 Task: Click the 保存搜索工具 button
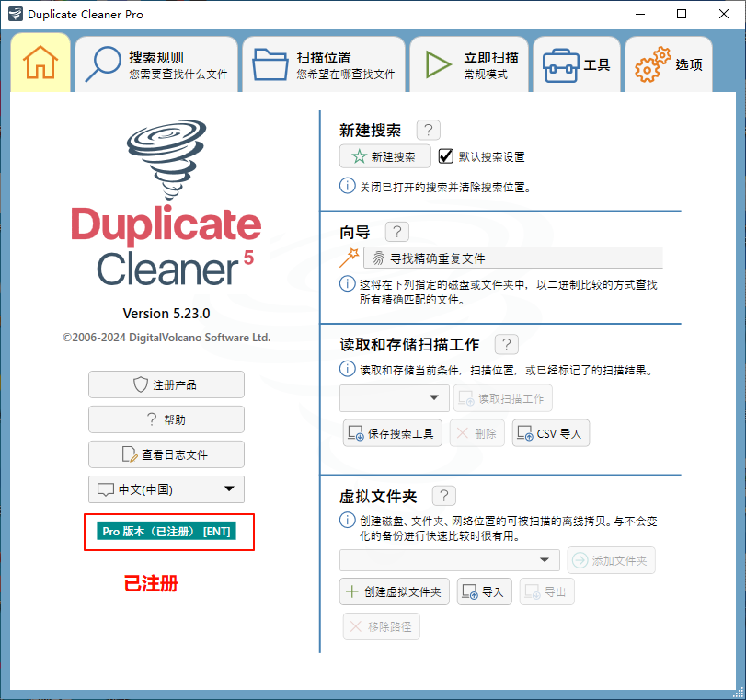pyautogui.click(x=393, y=433)
